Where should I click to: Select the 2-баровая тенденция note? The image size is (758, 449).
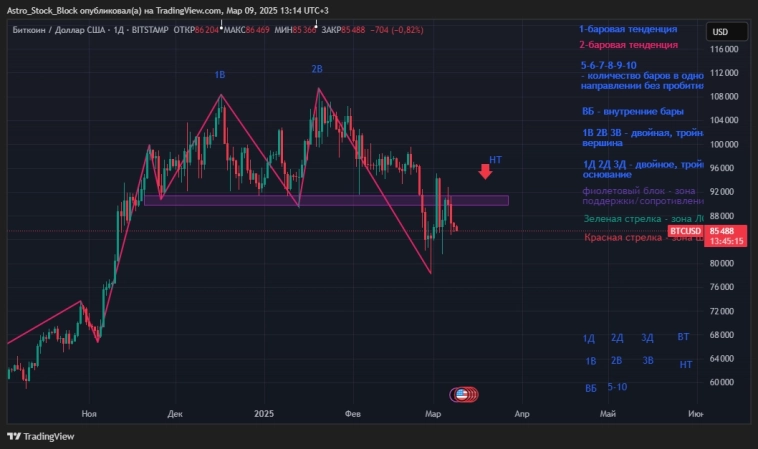click(628, 45)
